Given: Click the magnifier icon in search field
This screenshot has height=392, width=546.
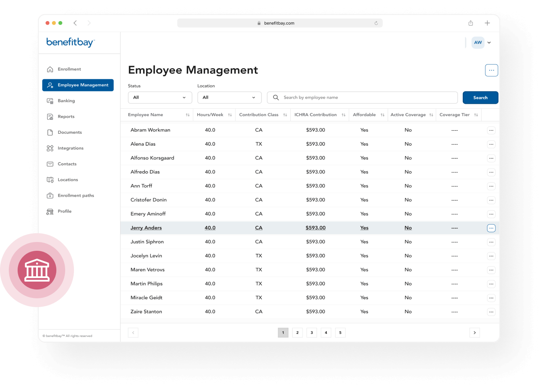Looking at the screenshot, I should pyautogui.click(x=276, y=98).
